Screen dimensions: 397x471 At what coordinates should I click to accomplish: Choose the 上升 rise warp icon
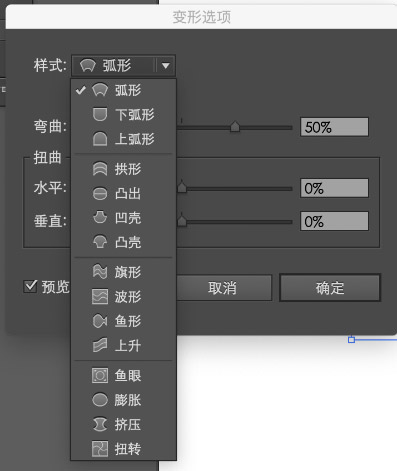point(100,345)
